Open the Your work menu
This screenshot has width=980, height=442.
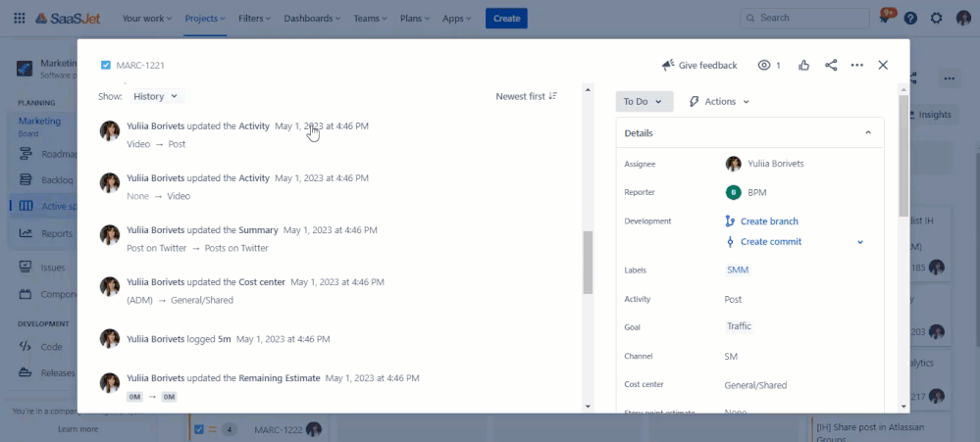point(147,18)
